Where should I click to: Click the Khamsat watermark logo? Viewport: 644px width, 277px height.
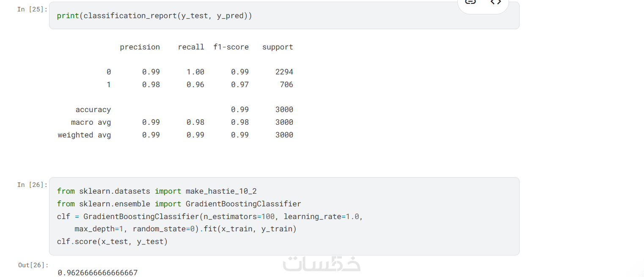click(321, 263)
